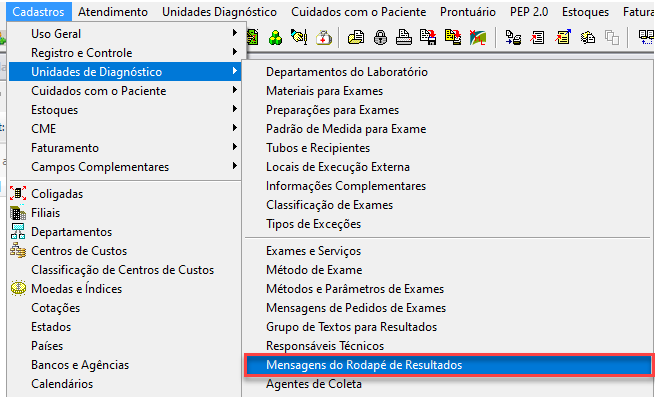
Task: Click the open folder with document icon
Action: (356, 38)
